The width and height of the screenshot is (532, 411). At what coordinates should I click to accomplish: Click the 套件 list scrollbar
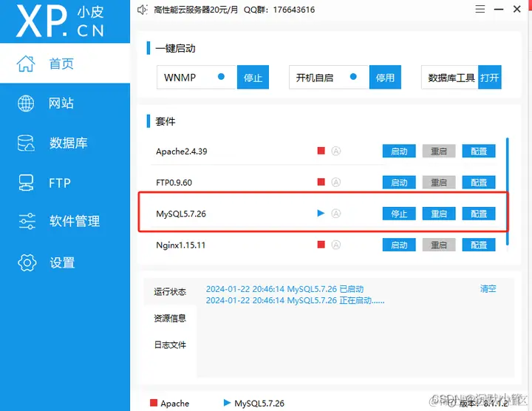507,191
